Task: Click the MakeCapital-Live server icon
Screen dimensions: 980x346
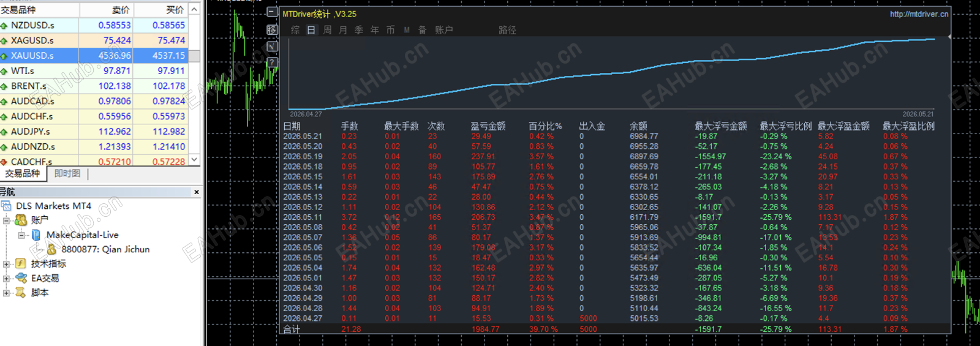Action: coord(36,235)
